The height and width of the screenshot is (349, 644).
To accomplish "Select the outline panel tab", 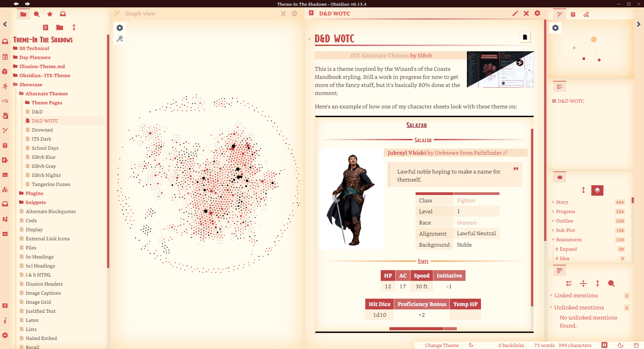I will pyautogui.click(x=559, y=87).
